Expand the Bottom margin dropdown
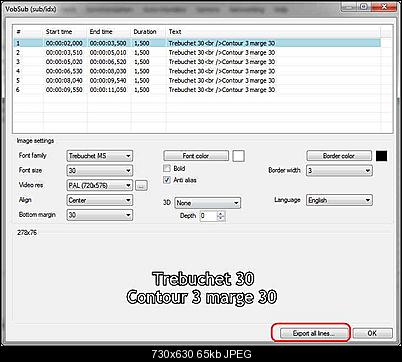 point(100,215)
